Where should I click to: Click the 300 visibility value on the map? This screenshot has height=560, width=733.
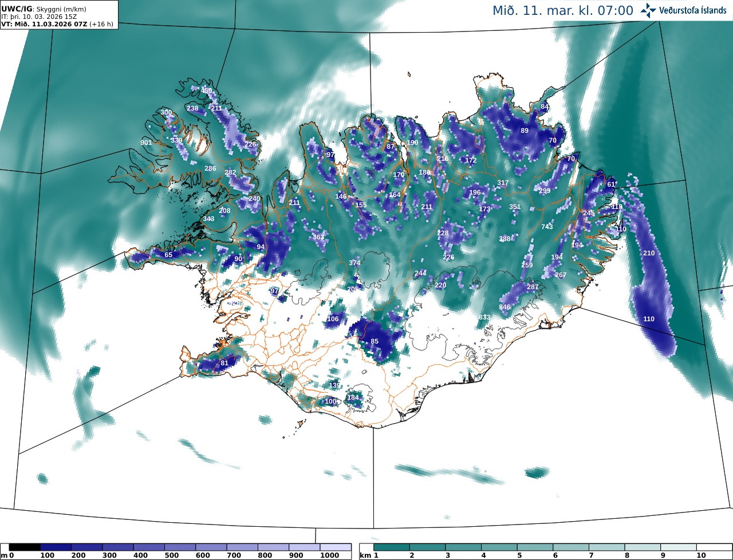tap(166, 112)
